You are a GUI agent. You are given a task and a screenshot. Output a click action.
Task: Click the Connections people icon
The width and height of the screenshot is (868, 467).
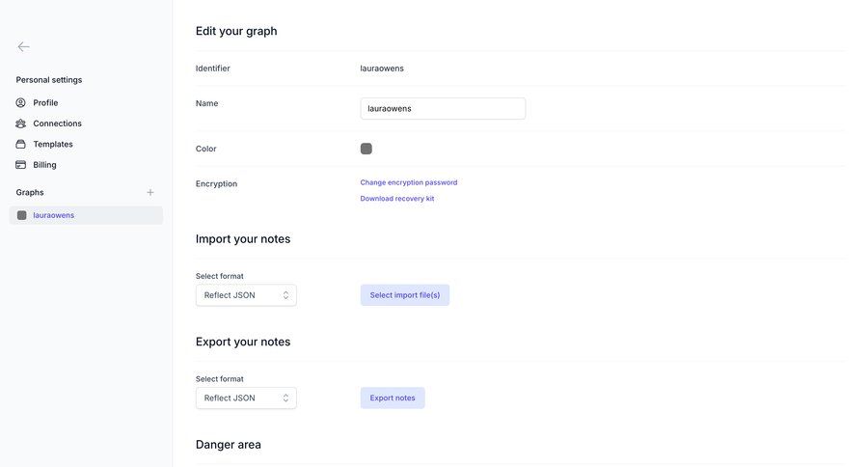(x=21, y=124)
